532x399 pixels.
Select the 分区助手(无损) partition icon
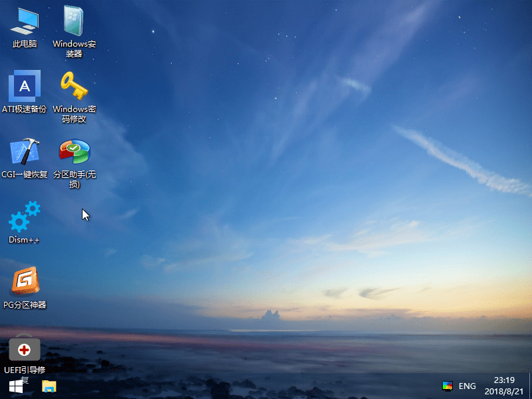(74, 152)
